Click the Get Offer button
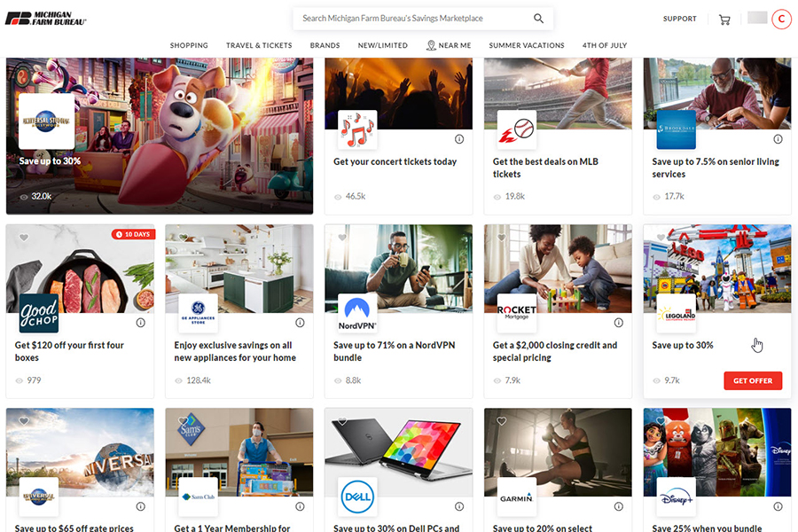 [753, 380]
